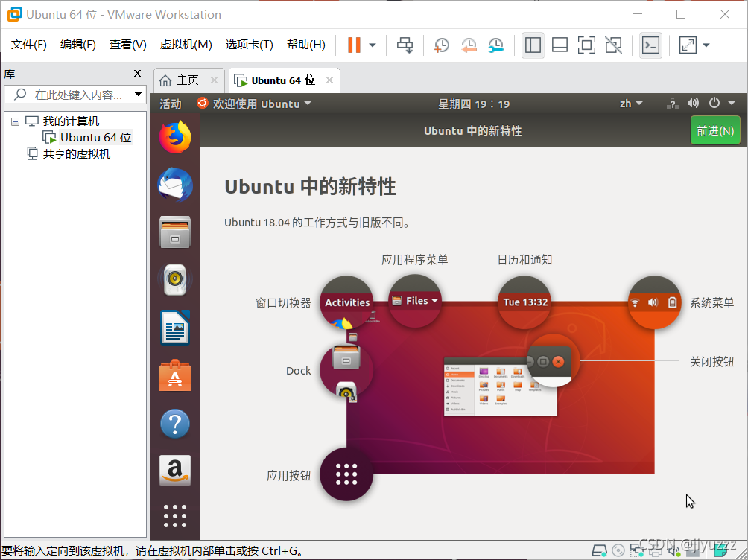This screenshot has width=748, height=560.
Task: Toggle the tab thumbnail bar
Action: tap(560, 45)
